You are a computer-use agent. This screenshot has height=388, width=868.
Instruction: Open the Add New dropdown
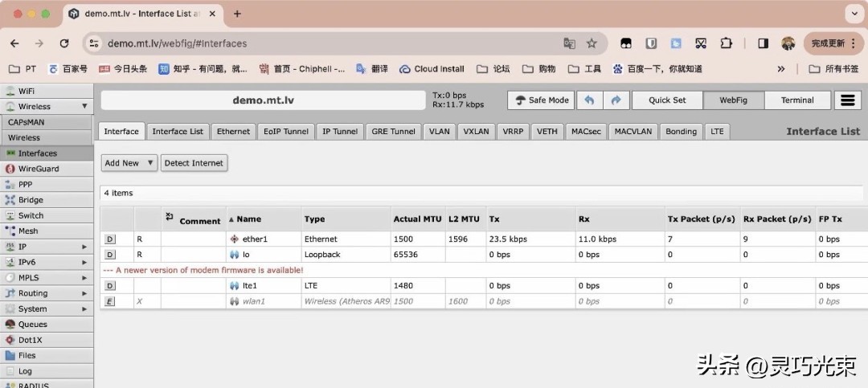(129, 163)
